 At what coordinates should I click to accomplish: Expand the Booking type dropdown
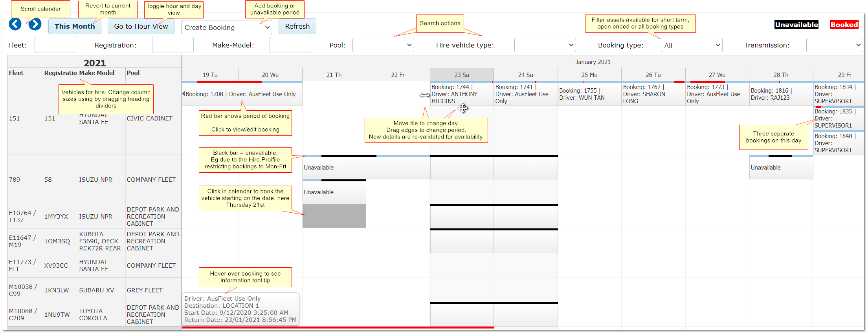[691, 45]
